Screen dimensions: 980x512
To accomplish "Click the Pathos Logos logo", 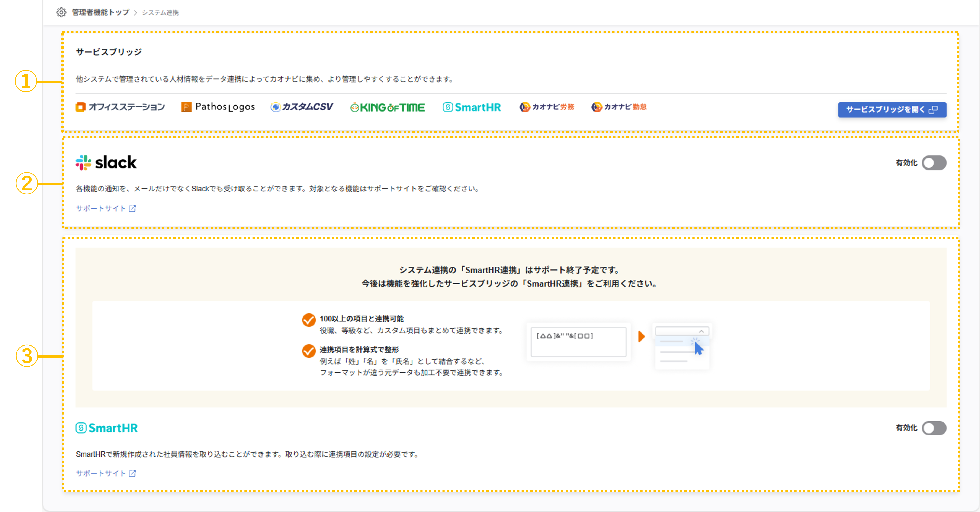I will [218, 107].
